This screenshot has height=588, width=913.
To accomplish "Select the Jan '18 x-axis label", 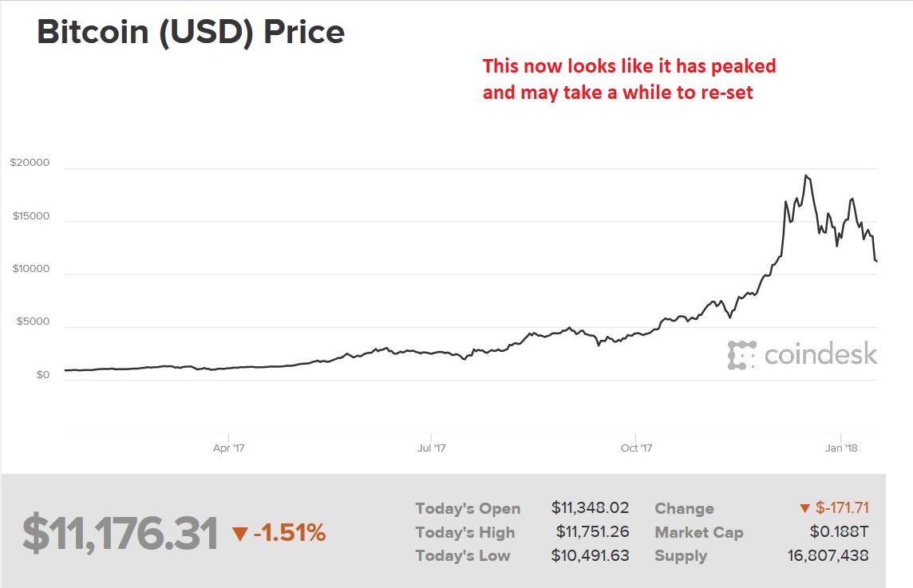I will [840, 448].
